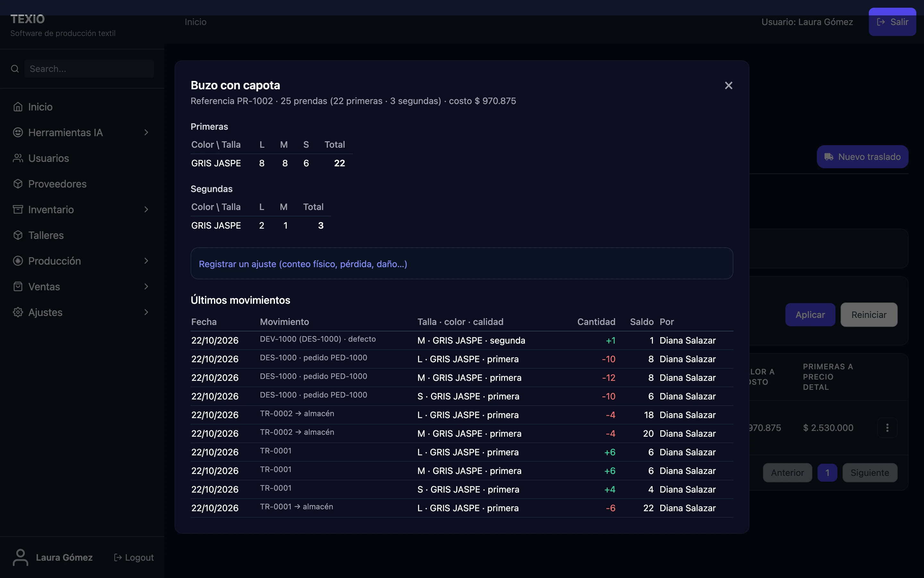Click the Inicio breadcrumb in top bar
The width and height of the screenshot is (924, 578).
click(x=195, y=22)
